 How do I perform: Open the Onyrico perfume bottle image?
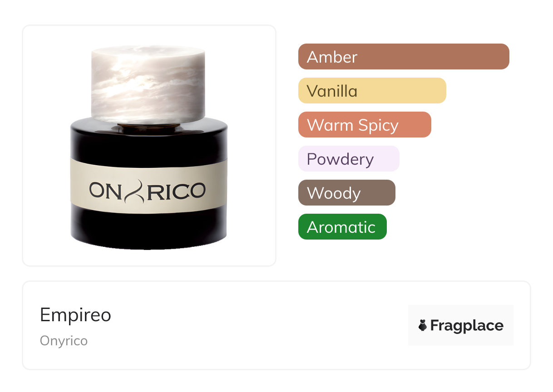[149, 147]
